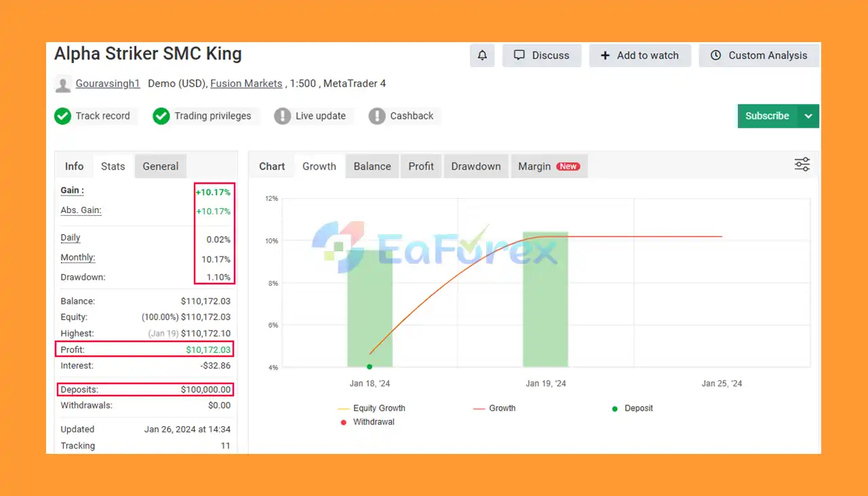Open the chart settings sliders icon
The image size is (868, 496).
point(802,164)
